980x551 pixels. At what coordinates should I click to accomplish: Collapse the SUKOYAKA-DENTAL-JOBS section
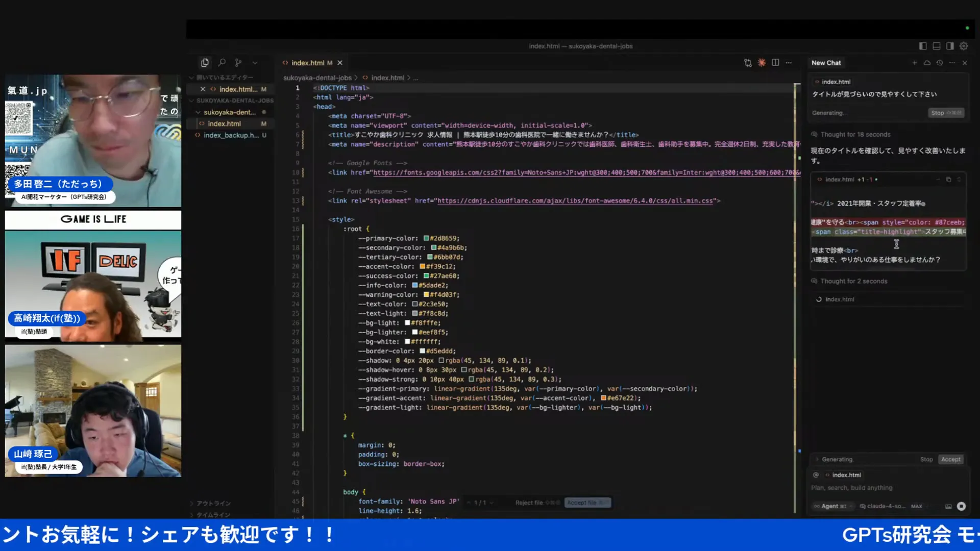click(x=231, y=101)
